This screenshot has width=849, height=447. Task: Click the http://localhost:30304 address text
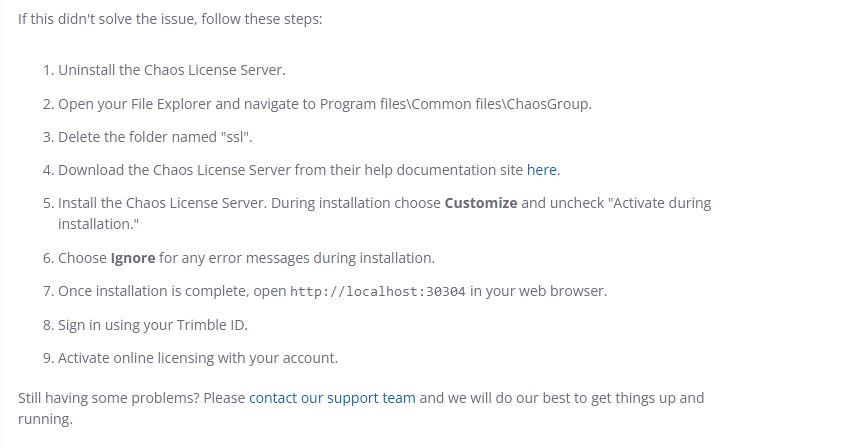378,292
